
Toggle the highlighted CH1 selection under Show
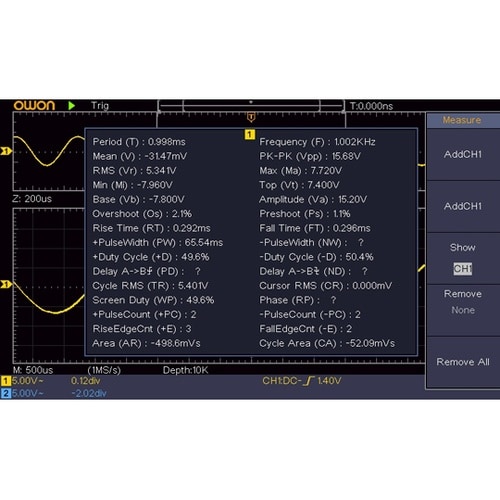pyautogui.click(x=463, y=269)
